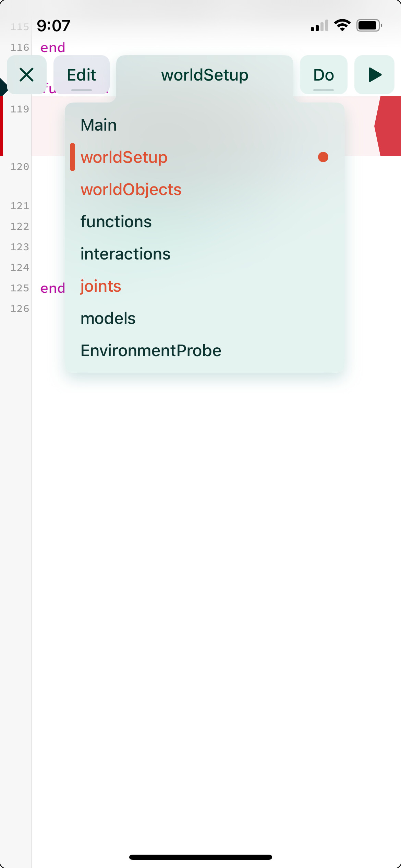This screenshot has width=401, height=868.
Task: Open the EnvironmentProbe tab
Action: pyautogui.click(x=151, y=350)
